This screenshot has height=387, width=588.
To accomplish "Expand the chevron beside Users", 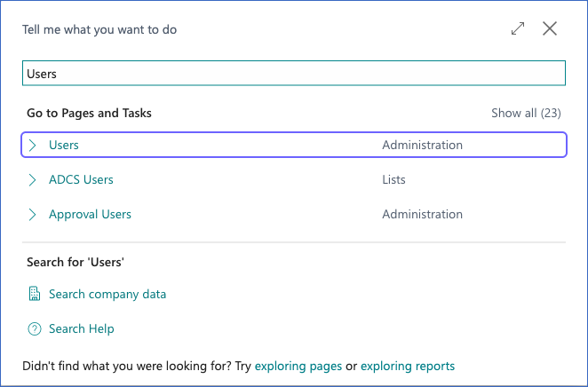I will (33, 145).
